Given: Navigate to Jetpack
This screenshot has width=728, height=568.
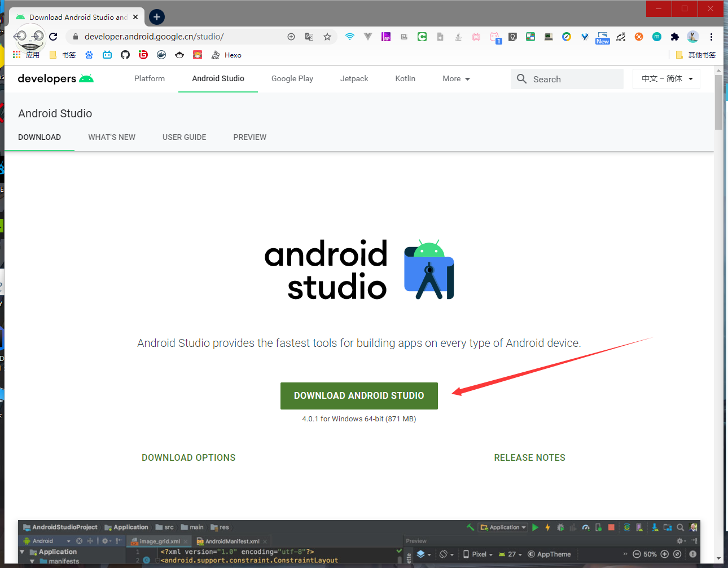Looking at the screenshot, I should point(354,79).
